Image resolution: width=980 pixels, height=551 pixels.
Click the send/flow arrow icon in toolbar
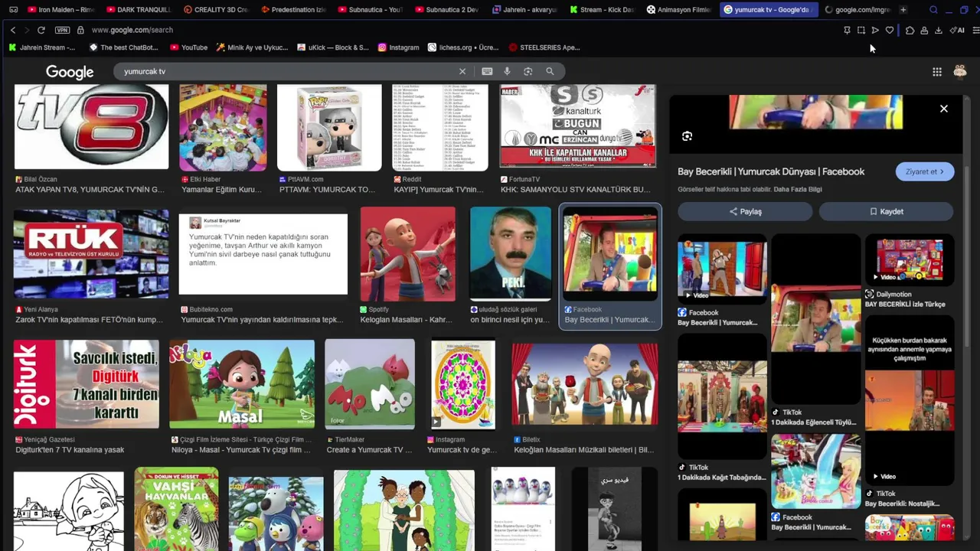(x=875, y=31)
